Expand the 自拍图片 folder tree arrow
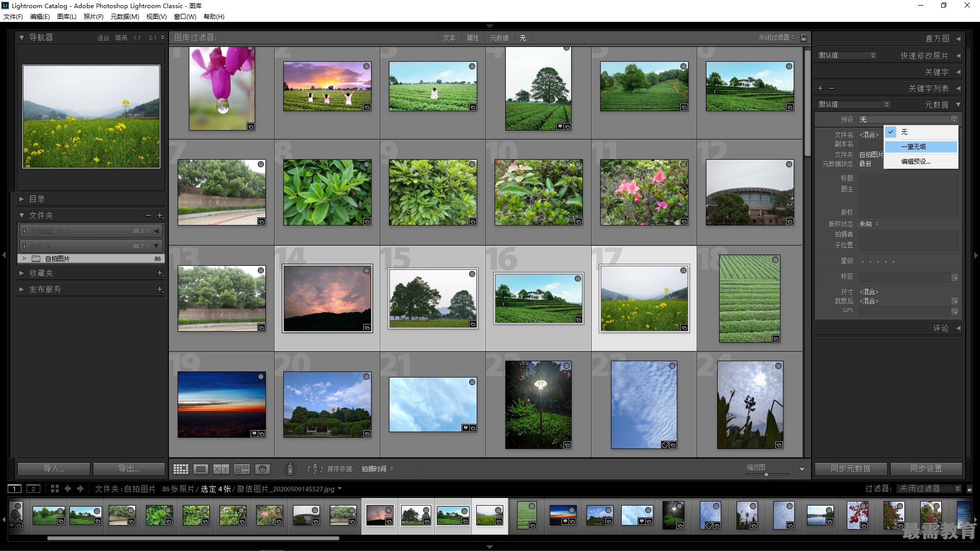The image size is (980, 551). [x=24, y=259]
